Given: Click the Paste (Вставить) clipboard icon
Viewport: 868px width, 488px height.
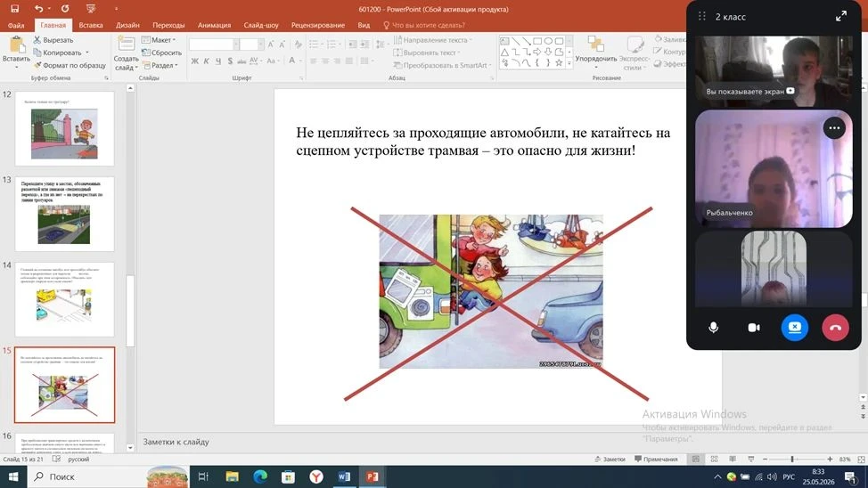Looking at the screenshot, I should click(x=16, y=45).
